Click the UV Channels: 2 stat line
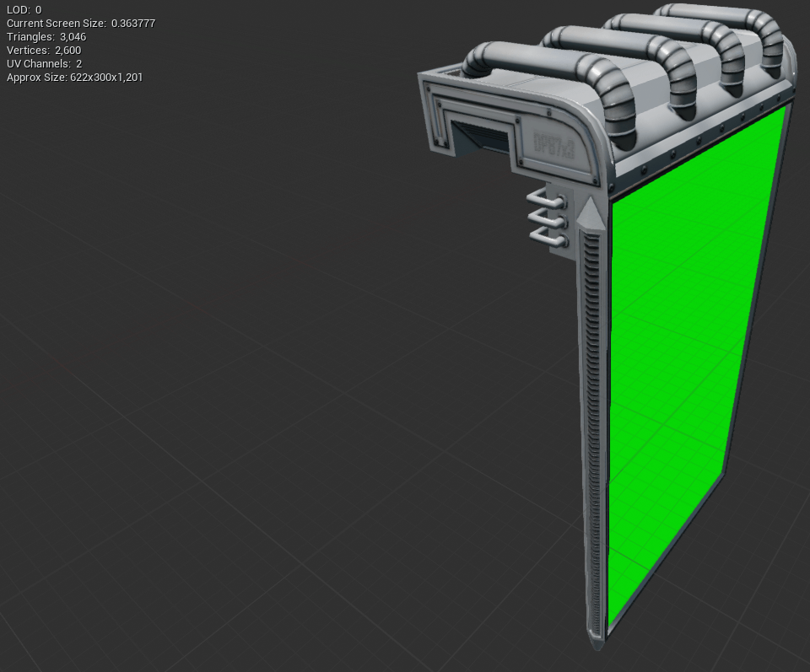 [x=42, y=63]
